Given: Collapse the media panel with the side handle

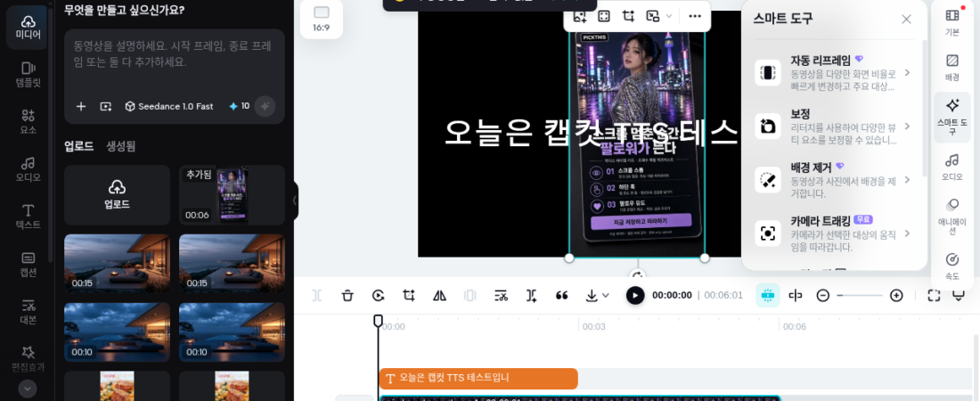Looking at the screenshot, I should [294, 200].
